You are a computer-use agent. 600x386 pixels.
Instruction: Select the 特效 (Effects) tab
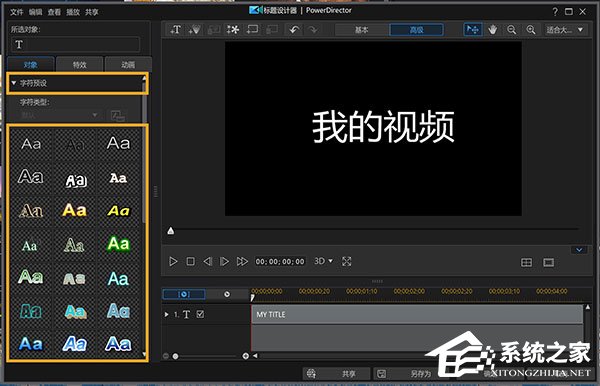80,64
